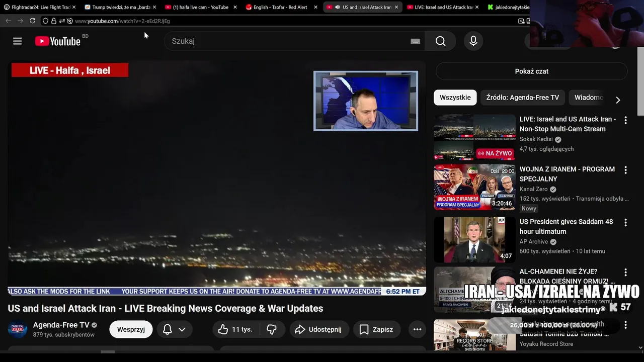Go back with browser back arrow
The width and height of the screenshot is (644, 362).
8,21
